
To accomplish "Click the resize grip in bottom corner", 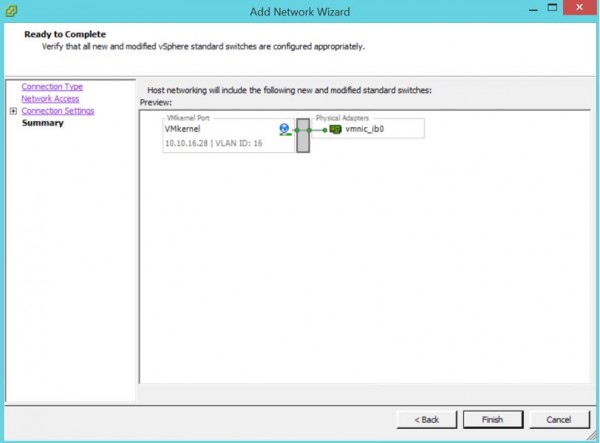I will tap(592, 435).
